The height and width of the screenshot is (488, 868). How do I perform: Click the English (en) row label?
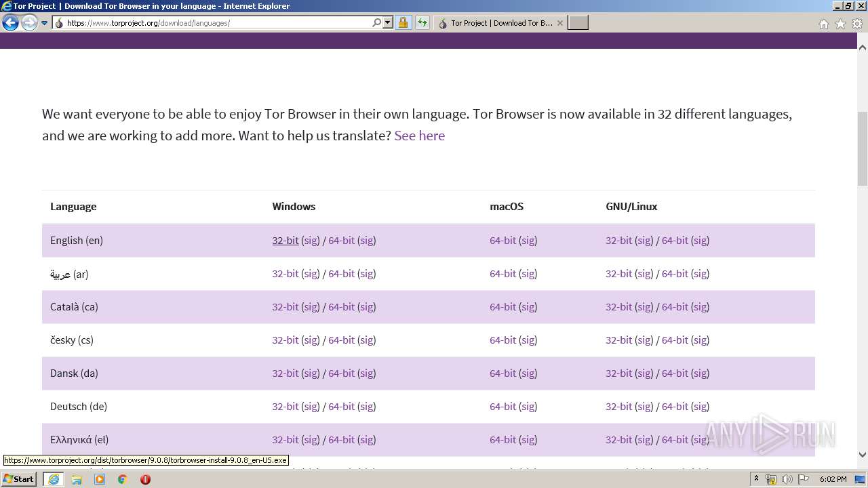coord(77,240)
